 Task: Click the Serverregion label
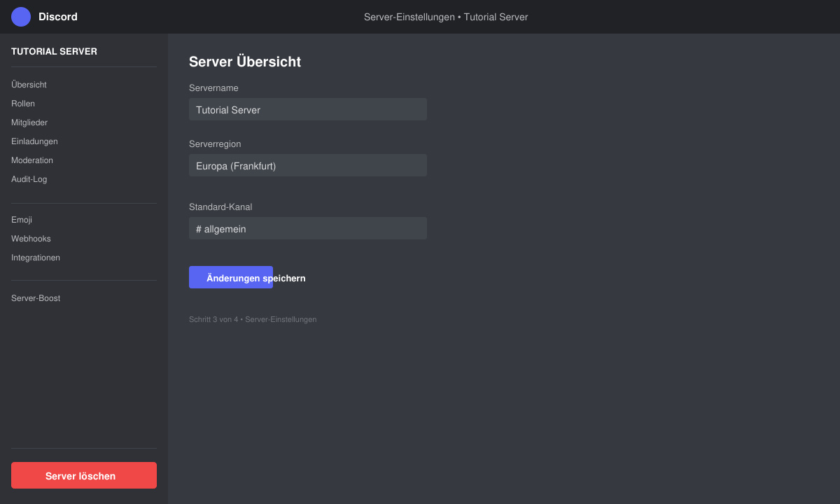(x=215, y=144)
